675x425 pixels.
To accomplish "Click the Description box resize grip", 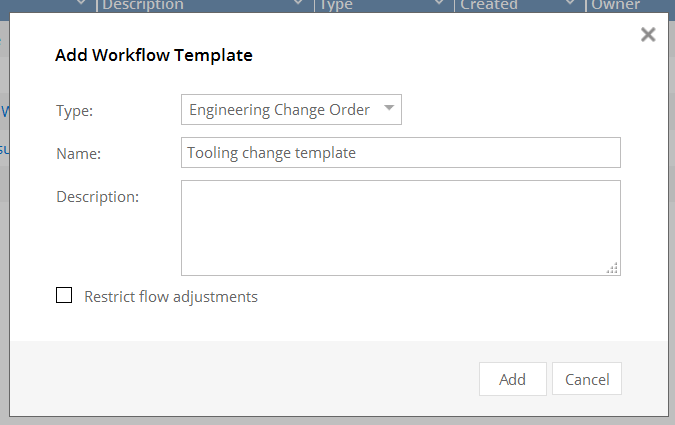I will click(x=613, y=268).
